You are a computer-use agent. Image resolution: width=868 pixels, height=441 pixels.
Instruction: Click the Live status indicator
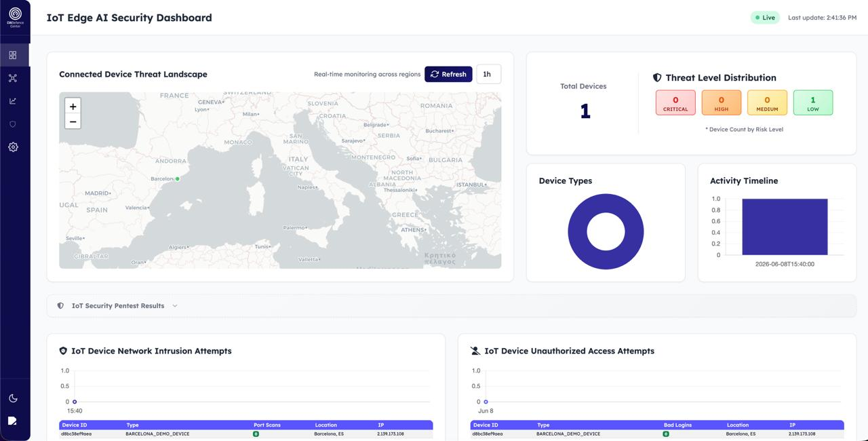pos(765,18)
